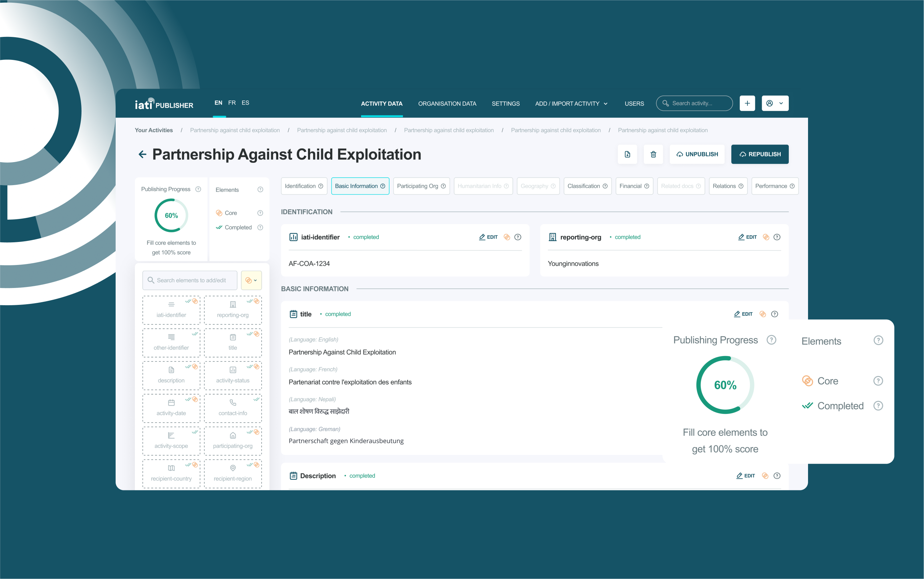Open the core elements filter dropdown
924x579 pixels.
pos(251,280)
